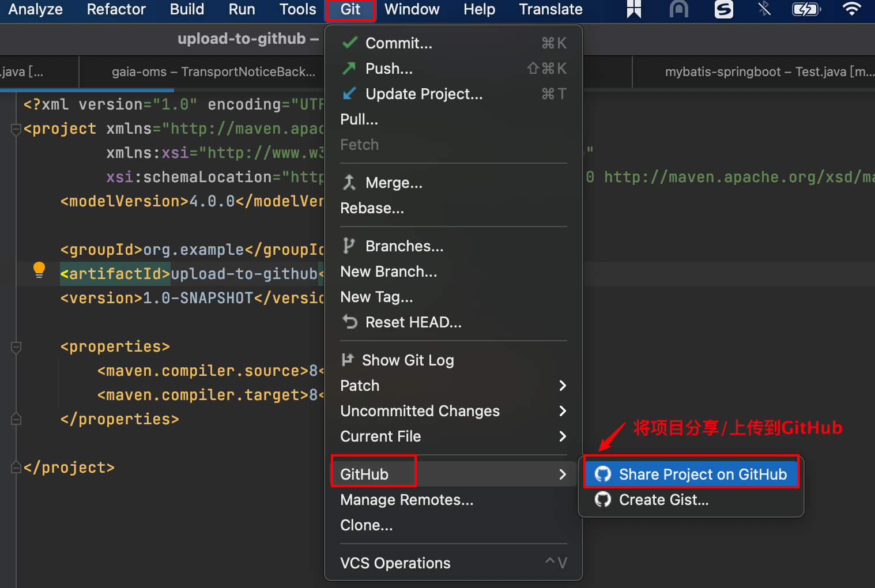Select Rebase... in the Git menu

(454, 208)
